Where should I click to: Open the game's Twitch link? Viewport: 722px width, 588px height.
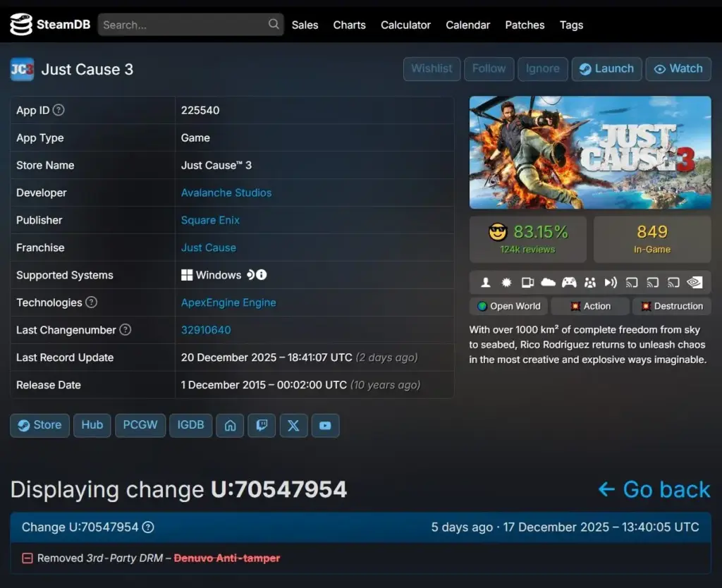(262, 425)
